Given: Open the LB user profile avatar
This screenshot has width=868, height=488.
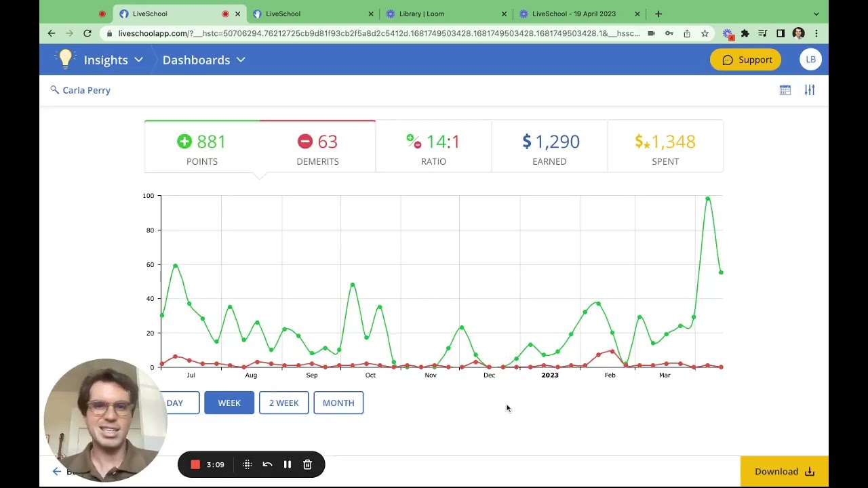Looking at the screenshot, I should pos(810,60).
